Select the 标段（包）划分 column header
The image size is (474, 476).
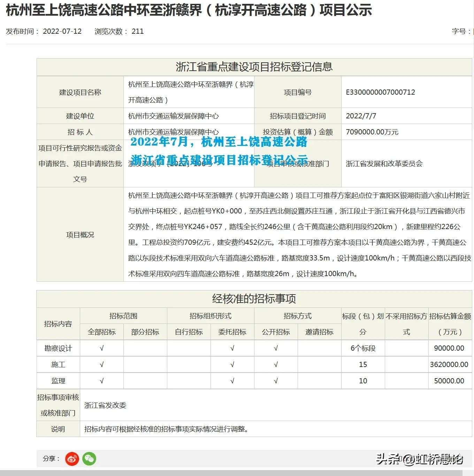(363, 324)
